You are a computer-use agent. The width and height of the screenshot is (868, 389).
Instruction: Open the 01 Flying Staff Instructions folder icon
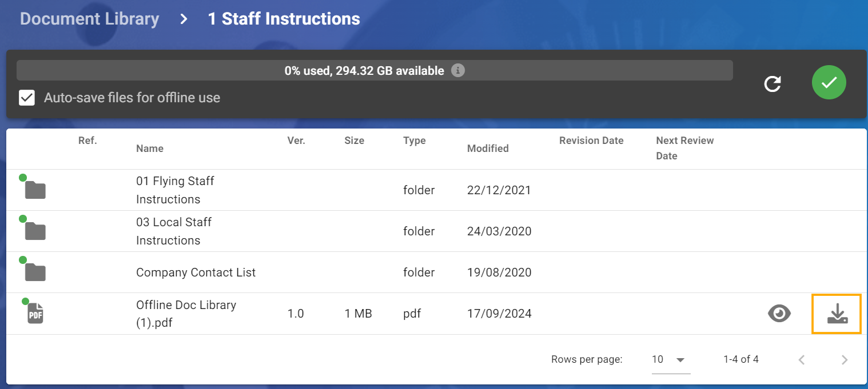(35, 190)
